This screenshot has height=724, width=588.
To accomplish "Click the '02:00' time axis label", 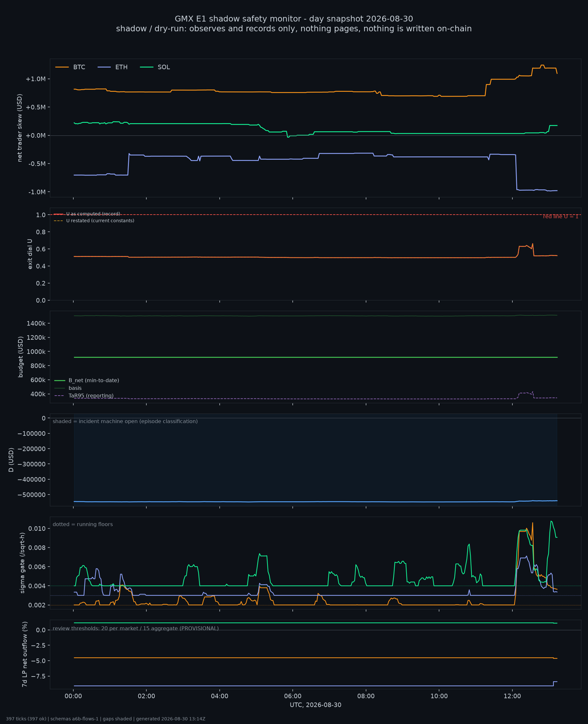I will pos(146,696).
